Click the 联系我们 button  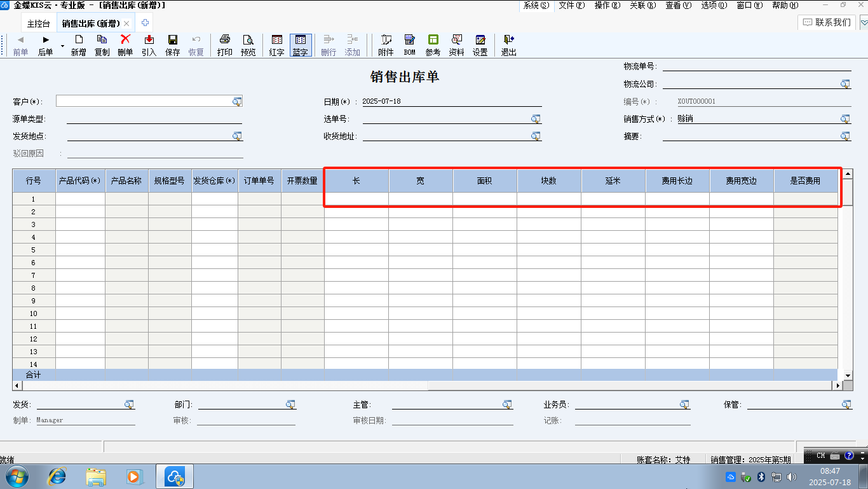click(x=826, y=22)
